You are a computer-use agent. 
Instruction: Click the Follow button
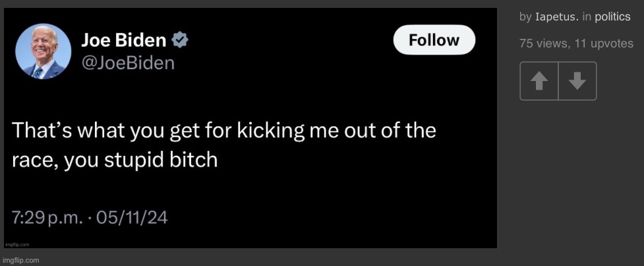(434, 40)
